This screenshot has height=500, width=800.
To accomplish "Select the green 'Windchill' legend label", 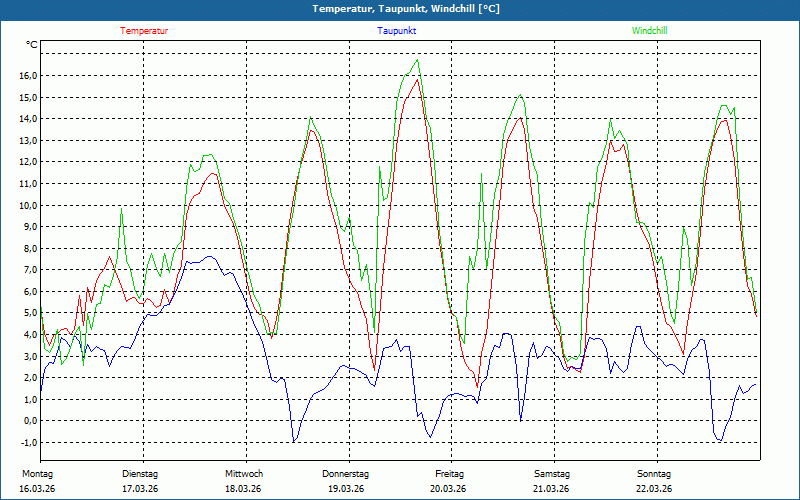I will 649,31.
